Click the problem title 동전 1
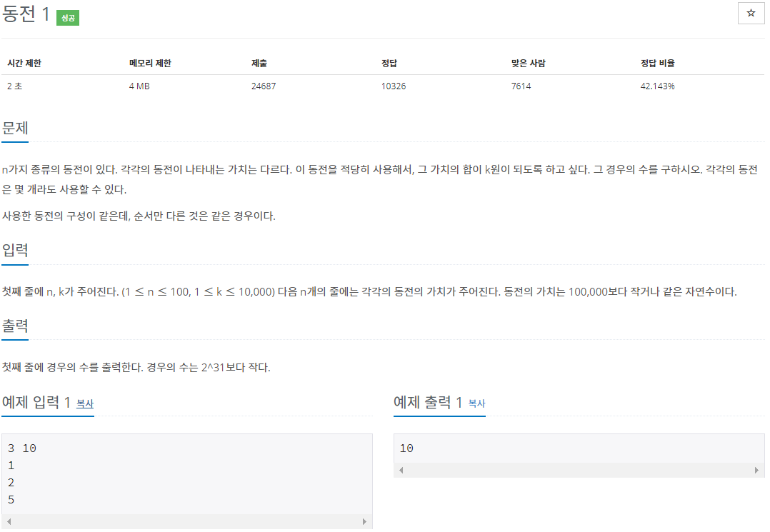 pyautogui.click(x=26, y=14)
